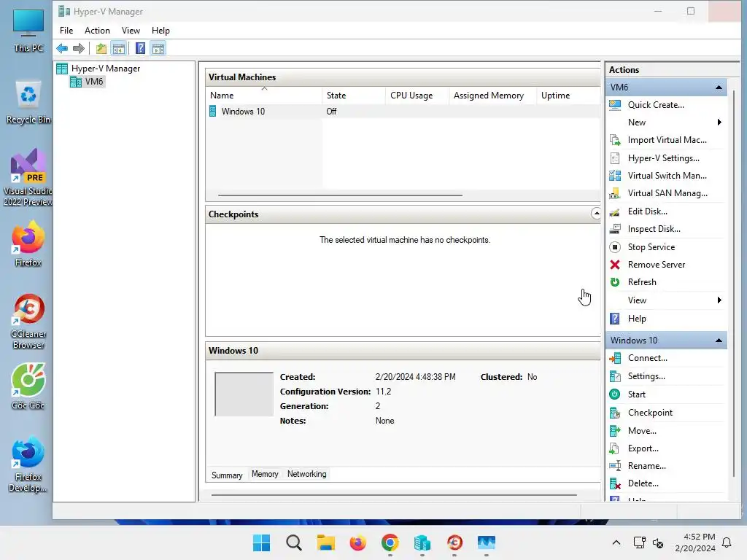Switch to the Memory tab
This screenshot has width=747, height=560.
pyautogui.click(x=265, y=474)
